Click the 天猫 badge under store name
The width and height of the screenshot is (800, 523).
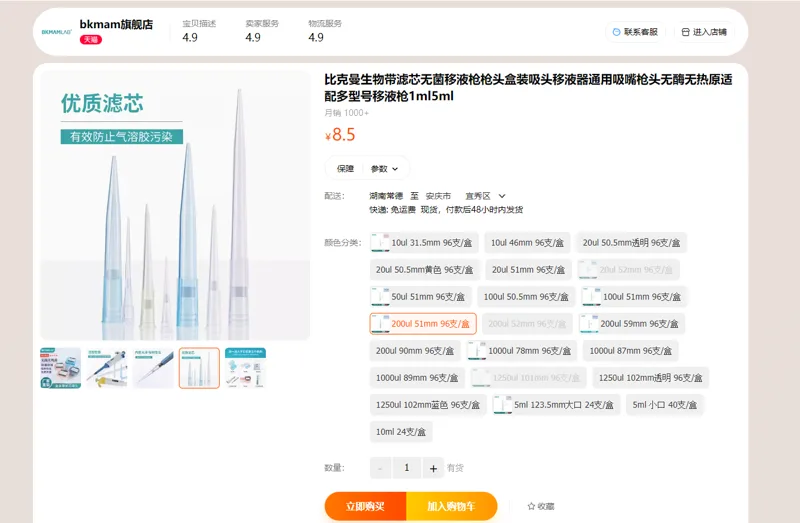pyautogui.click(x=91, y=40)
